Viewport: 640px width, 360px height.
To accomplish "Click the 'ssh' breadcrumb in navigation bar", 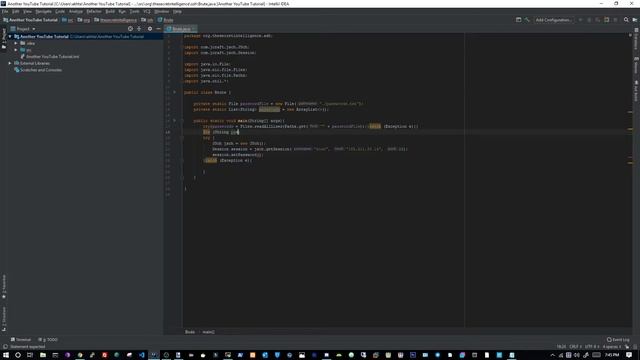I will pos(147,20).
